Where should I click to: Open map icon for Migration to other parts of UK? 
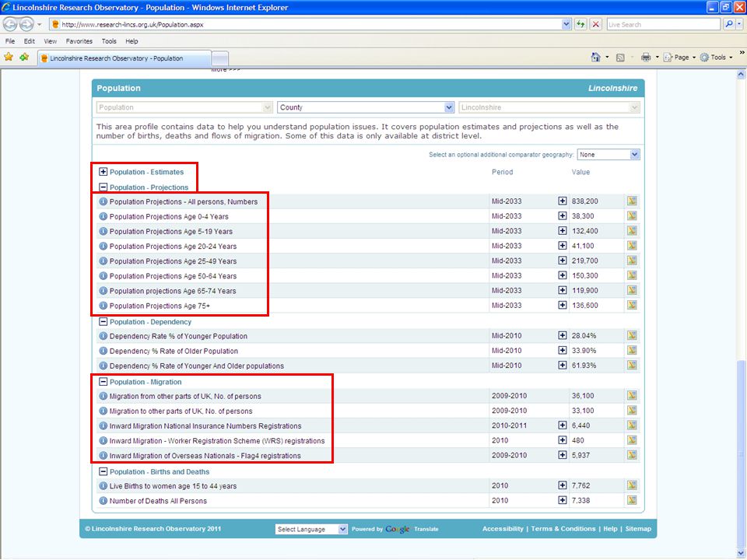[x=632, y=410]
